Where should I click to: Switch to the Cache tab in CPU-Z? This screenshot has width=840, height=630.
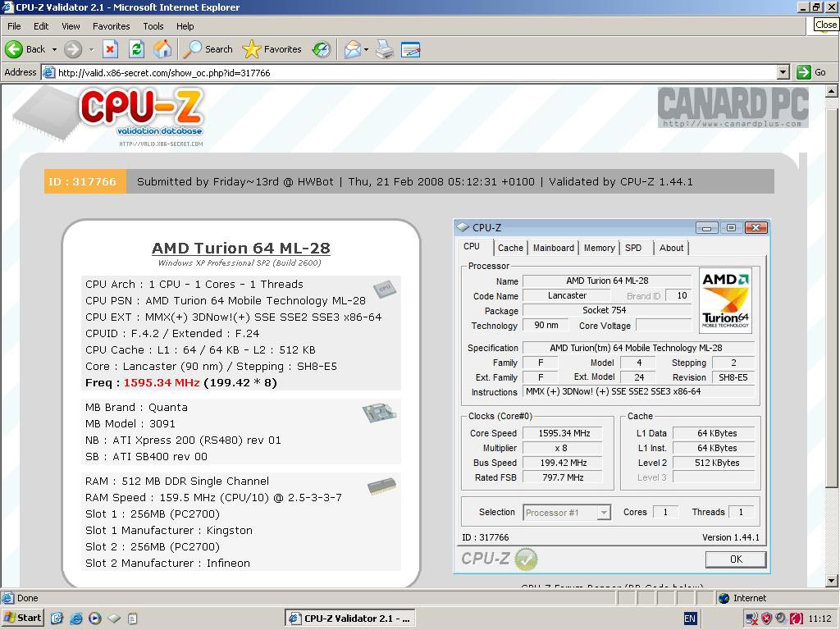510,248
